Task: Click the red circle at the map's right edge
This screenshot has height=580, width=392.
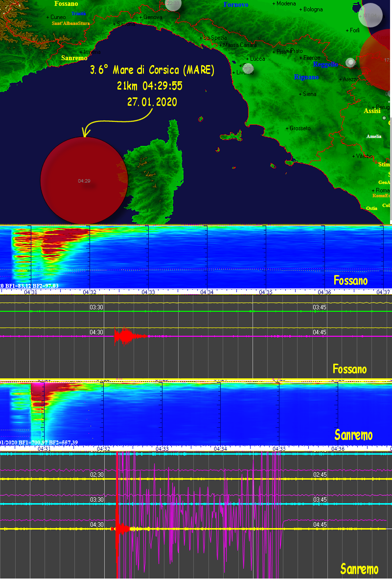Action: coord(377,58)
